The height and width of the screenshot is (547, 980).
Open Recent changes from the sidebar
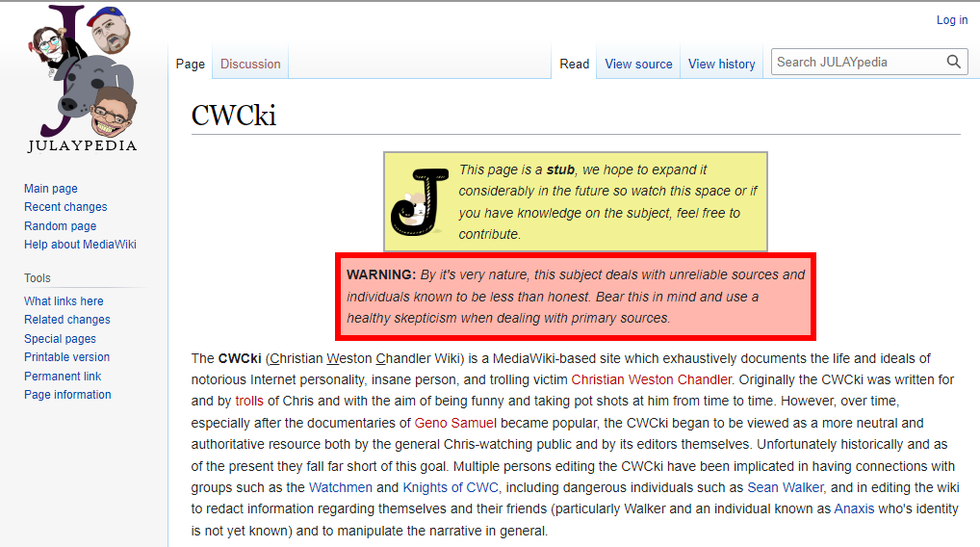coord(65,207)
